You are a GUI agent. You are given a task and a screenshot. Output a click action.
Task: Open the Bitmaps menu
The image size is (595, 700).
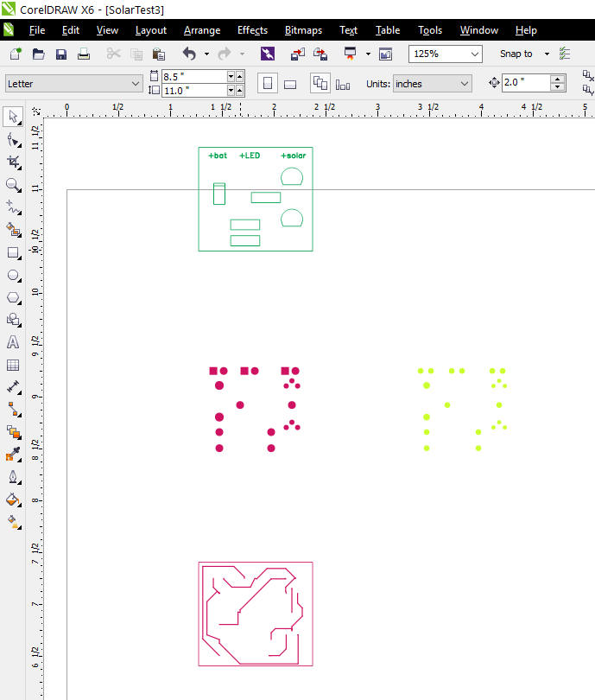[303, 30]
